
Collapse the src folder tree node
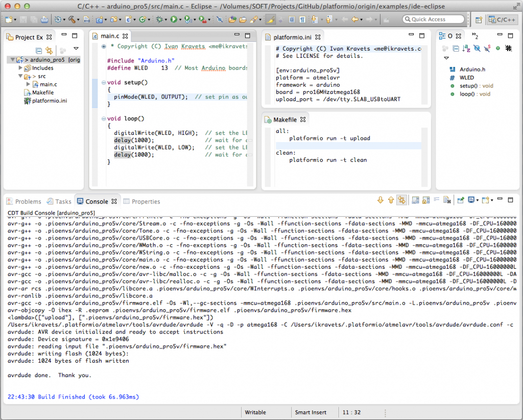20,76
